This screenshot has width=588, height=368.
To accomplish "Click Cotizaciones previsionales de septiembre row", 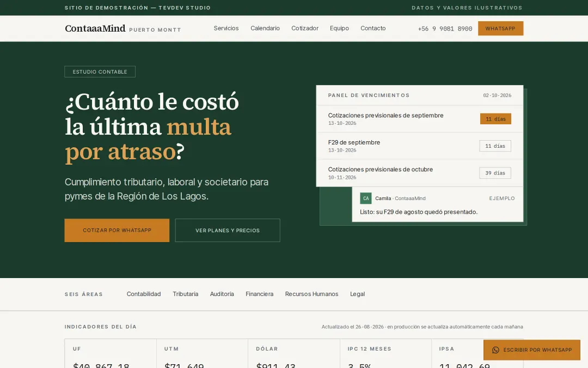I will pos(420,119).
